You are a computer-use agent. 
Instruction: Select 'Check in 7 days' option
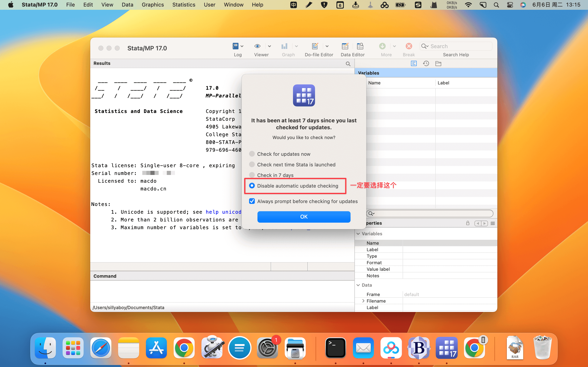click(252, 175)
